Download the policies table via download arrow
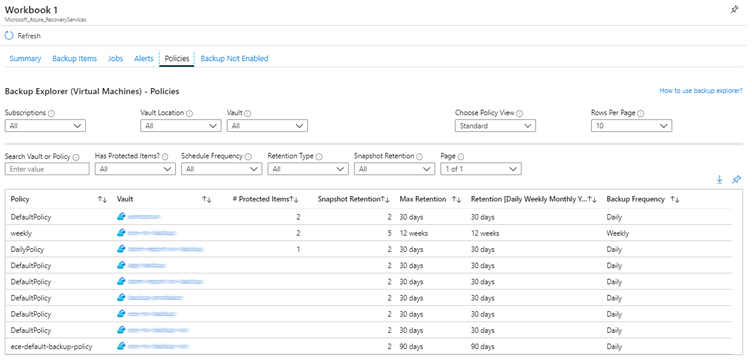The width and height of the screenshot is (752, 361). [x=719, y=179]
